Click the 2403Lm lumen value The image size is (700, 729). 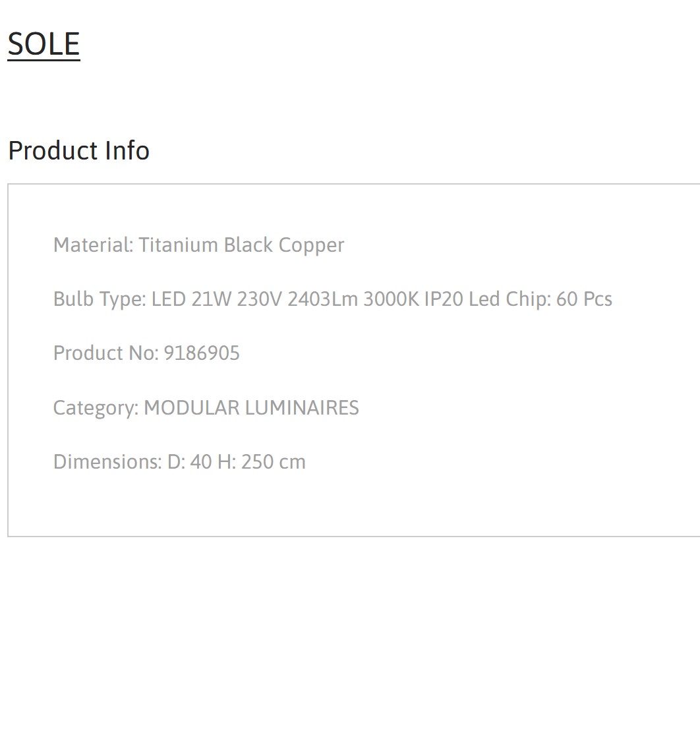(322, 299)
